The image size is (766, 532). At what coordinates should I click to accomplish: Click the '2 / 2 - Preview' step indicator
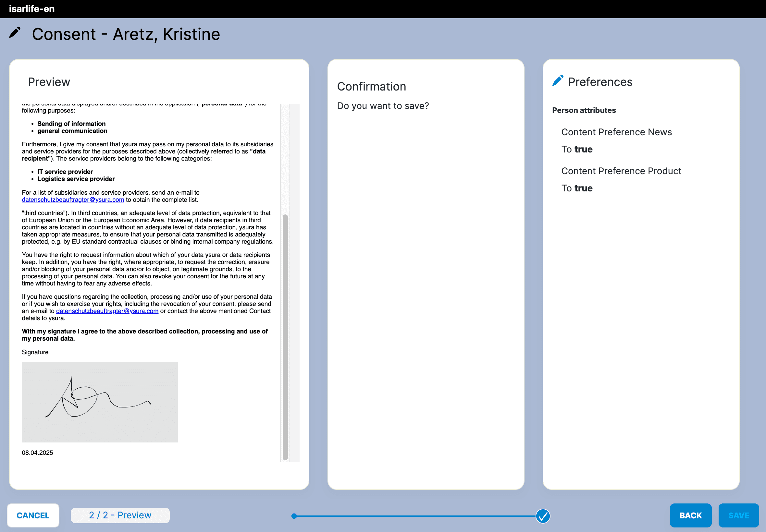pos(120,515)
